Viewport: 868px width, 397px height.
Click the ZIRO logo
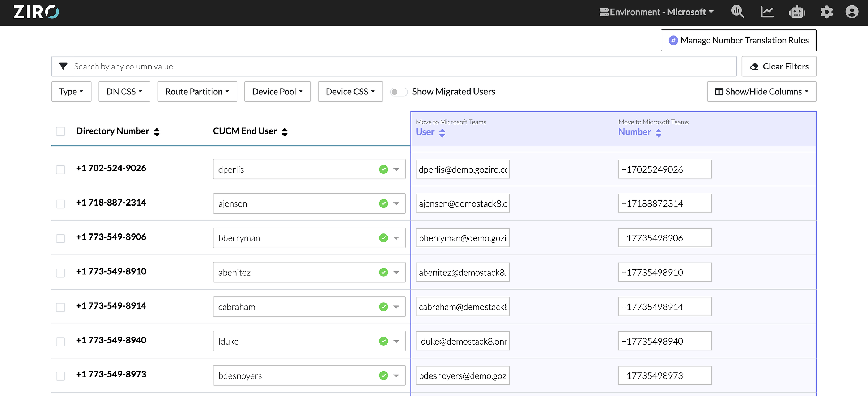pos(36,12)
